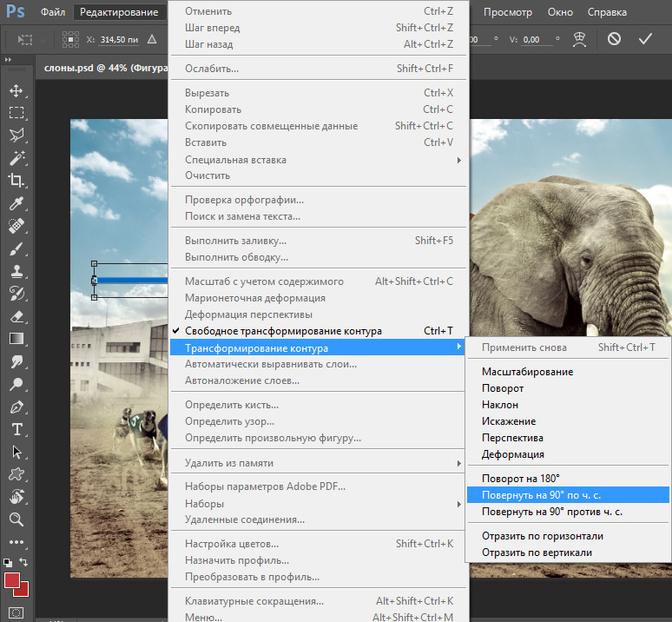The width and height of the screenshot is (672, 622).
Task: Toggle relative positioning triangle in options bar
Action: tap(152, 39)
